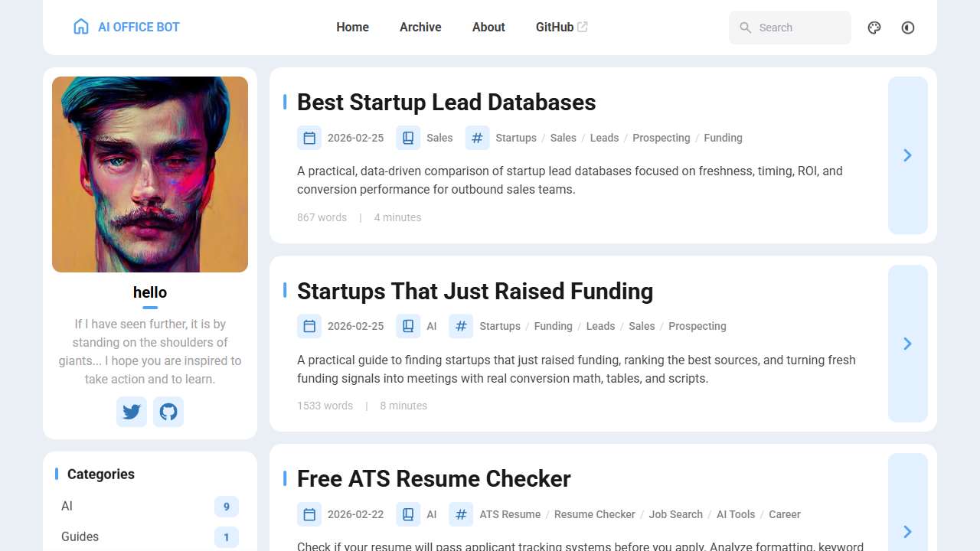Viewport: 980px width, 551px height.
Task: Click calendar icon on Free ATS Resume Checker
Action: (309, 514)
